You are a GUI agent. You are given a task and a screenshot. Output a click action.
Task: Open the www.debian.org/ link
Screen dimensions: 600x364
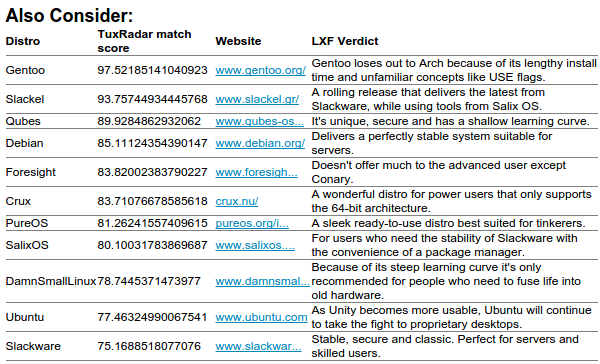[260, 143]
